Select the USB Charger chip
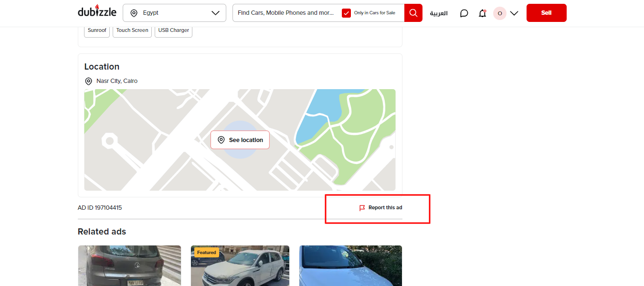 173,30
